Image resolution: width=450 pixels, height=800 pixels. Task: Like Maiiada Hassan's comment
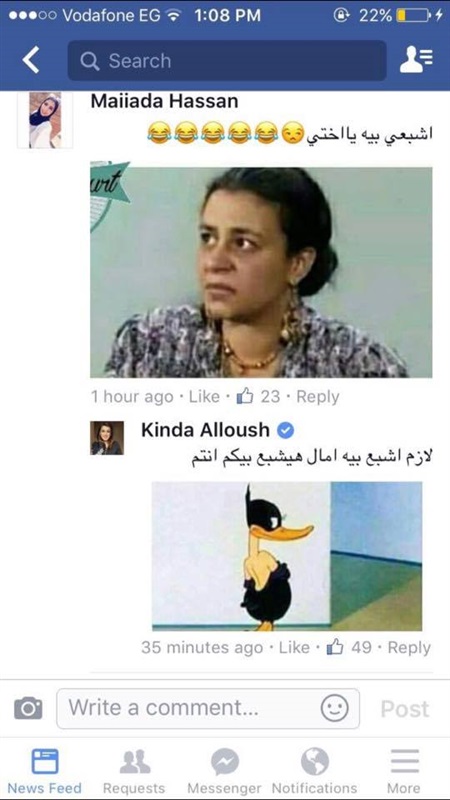(204, 396)
